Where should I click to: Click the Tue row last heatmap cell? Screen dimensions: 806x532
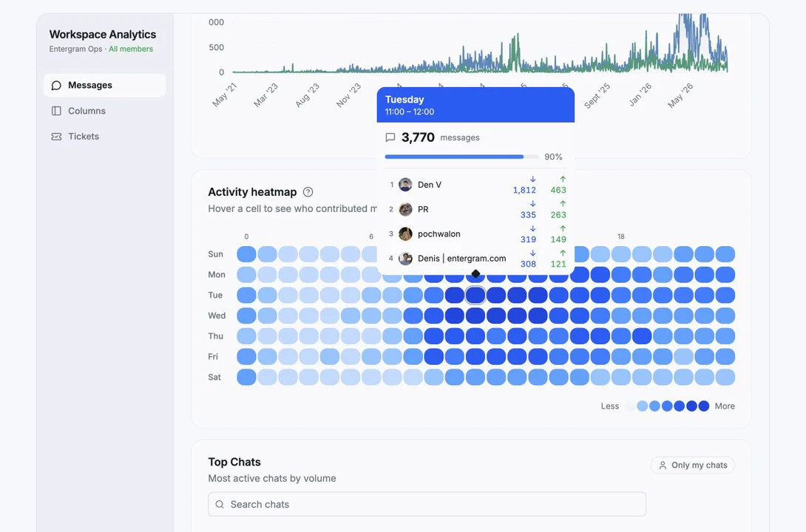click(725, 296)
